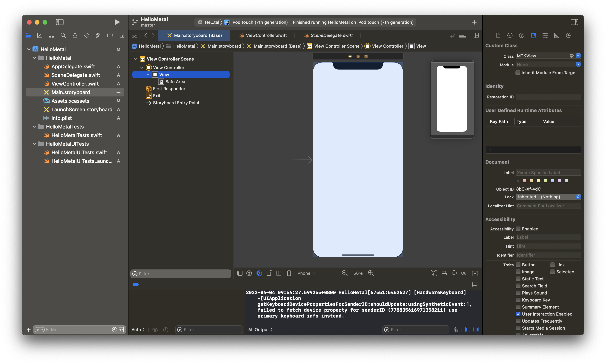Check the Keyboard Key trait
This screenshot has height=364, width=606.
coord(518,300)
